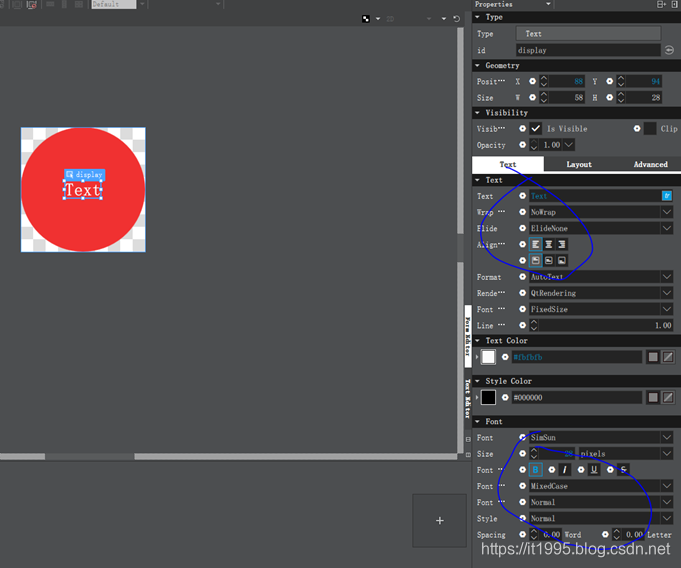Click the Line height stepper
This screenshot has width=681, height=568.
click(534, 325)
